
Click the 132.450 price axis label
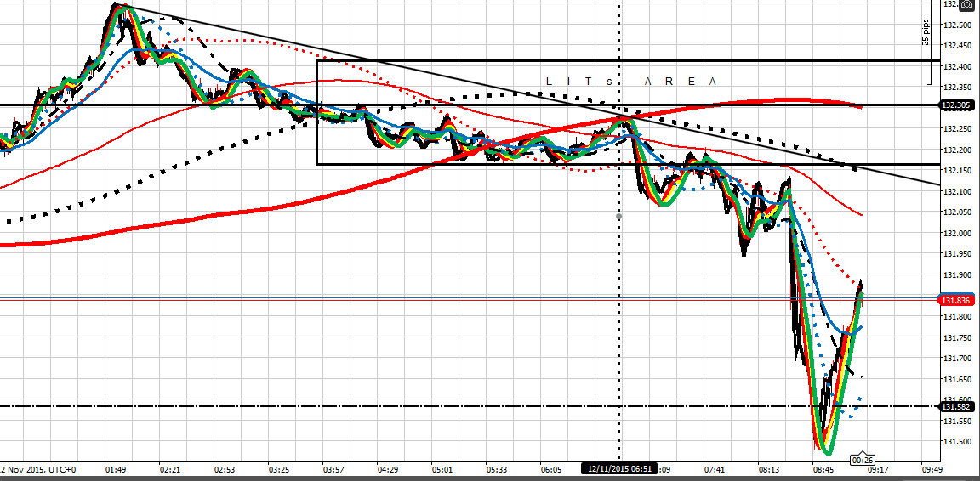coord(958,46)
